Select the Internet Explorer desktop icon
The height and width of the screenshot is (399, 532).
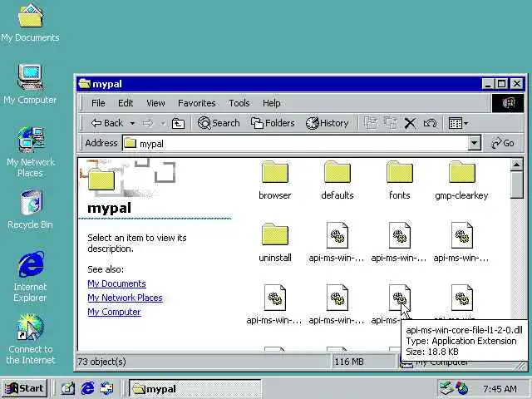tap(30, 276)
